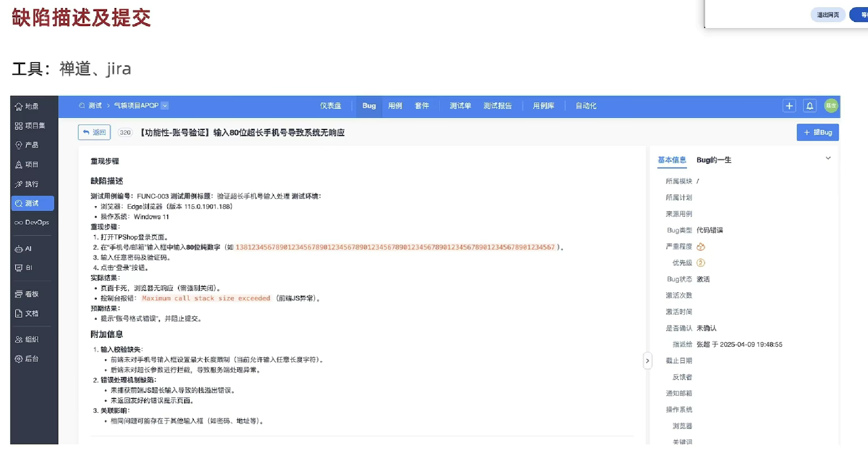Switch to 测试报告 tab
The image size is (868, 451).
pyautogui.click(x=498, y=106)
